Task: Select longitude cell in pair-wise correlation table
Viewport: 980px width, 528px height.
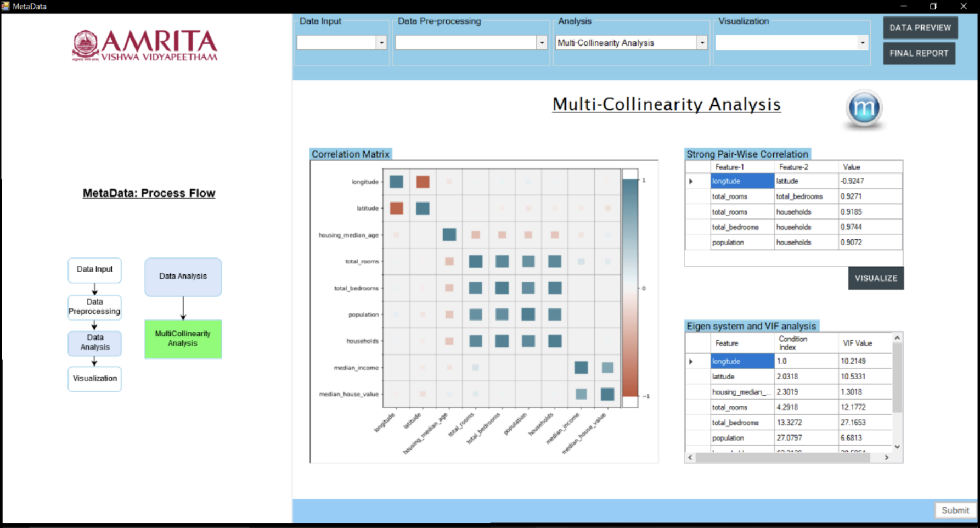Action: coord(742,181)
